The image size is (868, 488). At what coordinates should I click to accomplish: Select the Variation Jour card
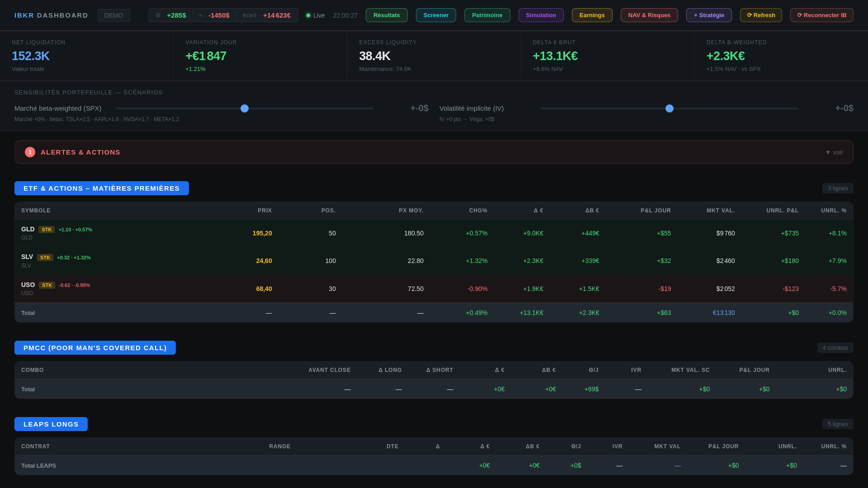tap(260, 56)
